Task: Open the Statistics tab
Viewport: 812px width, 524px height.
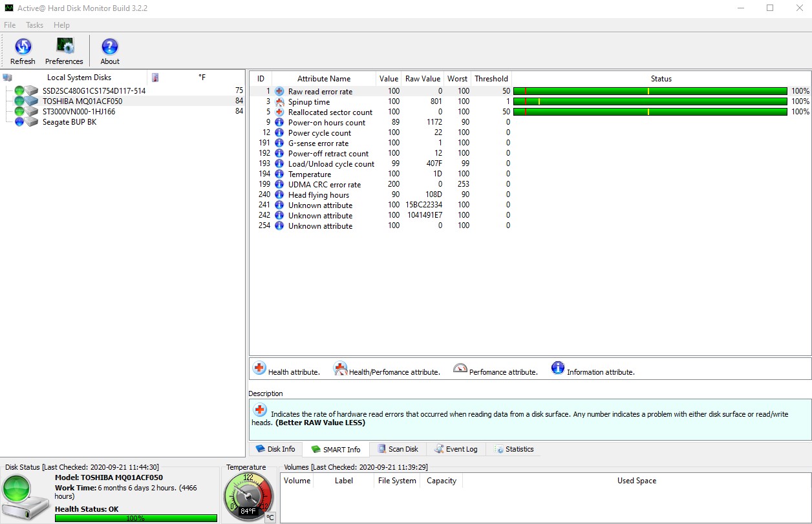Action: click(515, 449)
